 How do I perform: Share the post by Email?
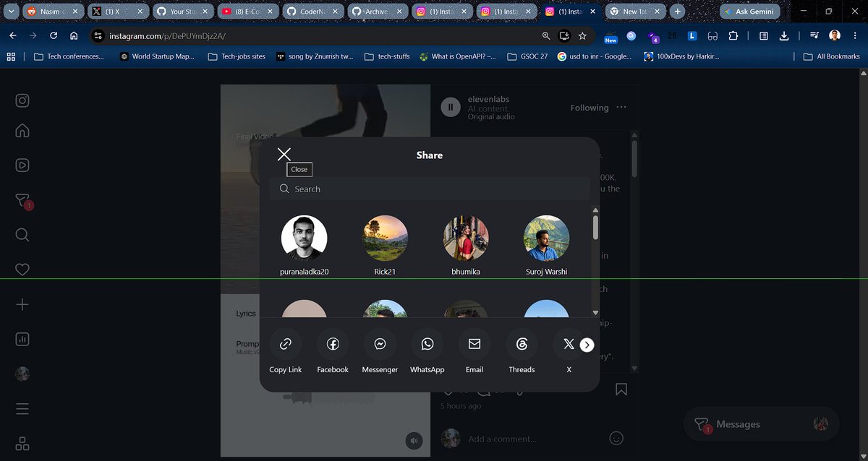(x=475, y=352)
